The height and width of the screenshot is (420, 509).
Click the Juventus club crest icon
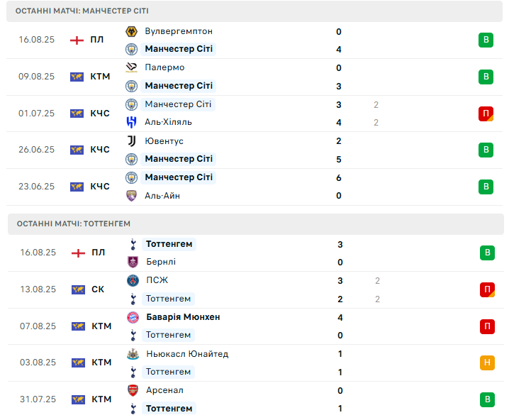131,141
